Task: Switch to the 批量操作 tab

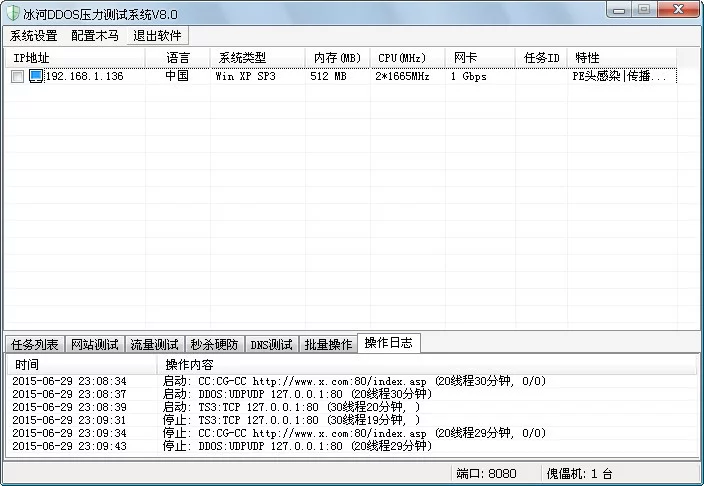Action: coord(328,345)
